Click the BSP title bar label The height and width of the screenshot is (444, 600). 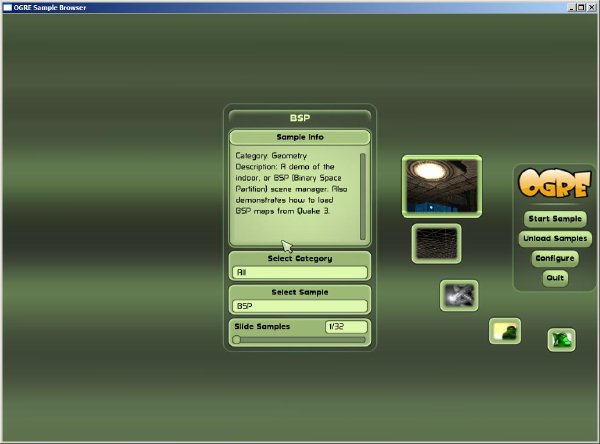(x=300, y=118)
